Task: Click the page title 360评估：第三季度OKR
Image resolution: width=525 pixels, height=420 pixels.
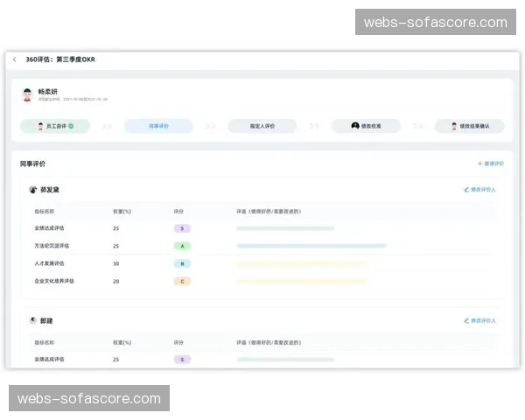Action: pyautogui.click(x=60, y=59)
